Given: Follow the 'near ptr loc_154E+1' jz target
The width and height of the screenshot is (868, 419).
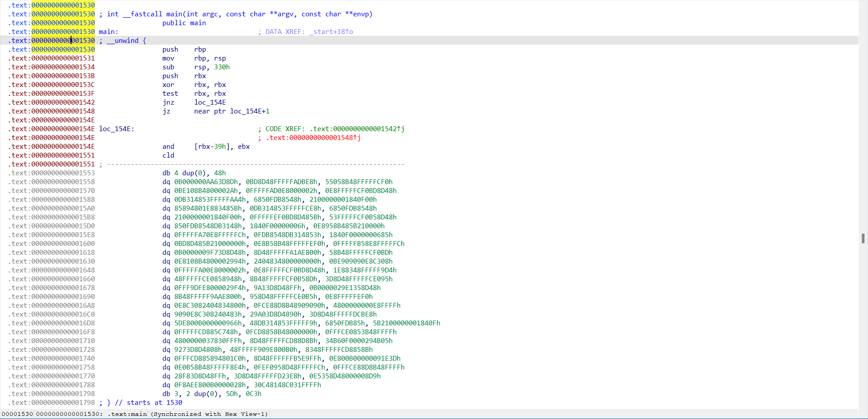Looking at the screenshot, I should click(x=232, y=111).
